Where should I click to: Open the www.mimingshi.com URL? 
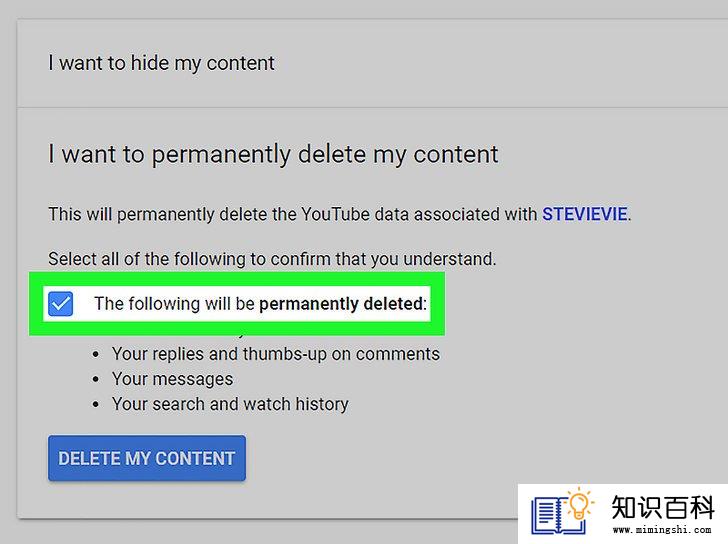(662, 530)
